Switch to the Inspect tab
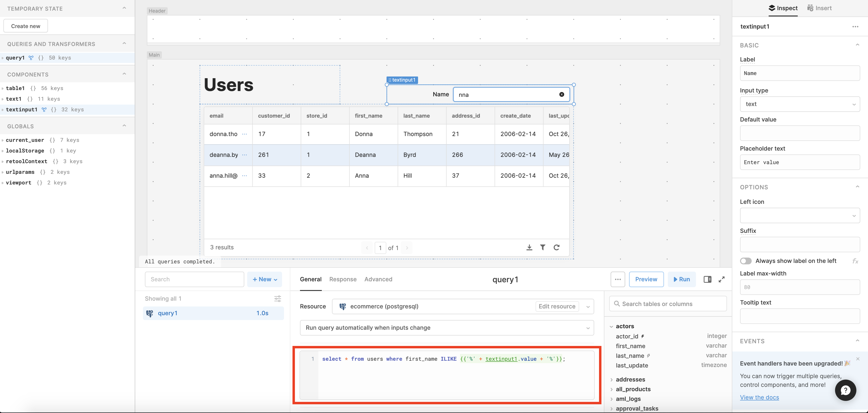Image resolution: width=868 pixels, height=413 pixels. pos(783,8)
